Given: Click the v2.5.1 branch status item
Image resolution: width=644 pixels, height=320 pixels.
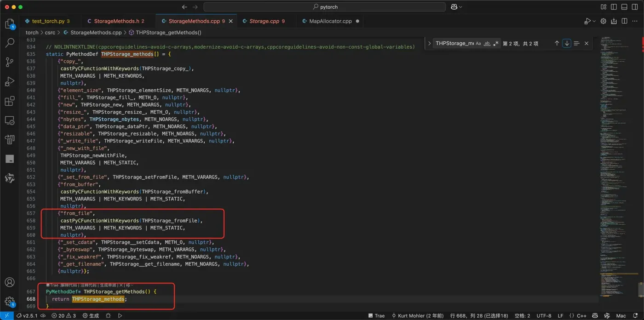Looking at the screenshot, I should pyautogui.click(x=28, y=315).
